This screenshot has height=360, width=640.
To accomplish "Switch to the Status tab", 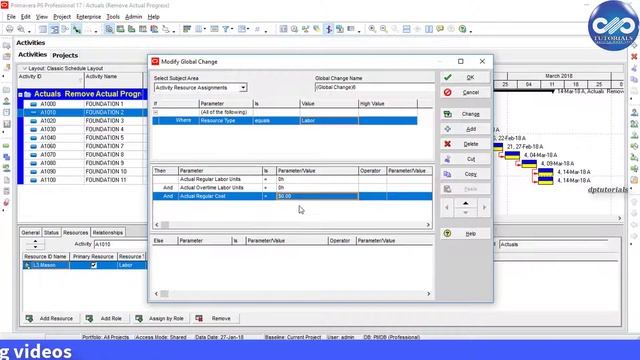I will [51, 233].
